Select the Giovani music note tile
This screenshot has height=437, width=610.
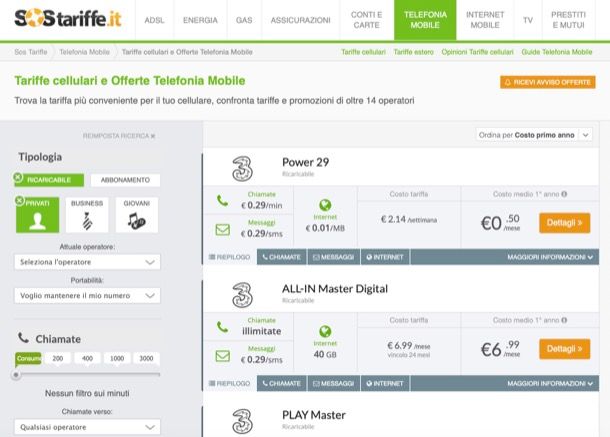[x=137, y=215]
